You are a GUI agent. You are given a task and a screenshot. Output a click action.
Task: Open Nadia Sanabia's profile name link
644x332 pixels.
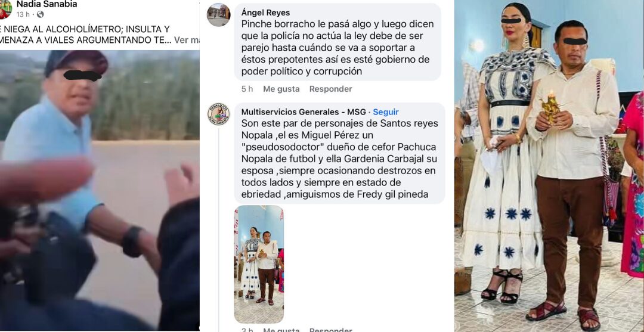(x=47, y=5)
